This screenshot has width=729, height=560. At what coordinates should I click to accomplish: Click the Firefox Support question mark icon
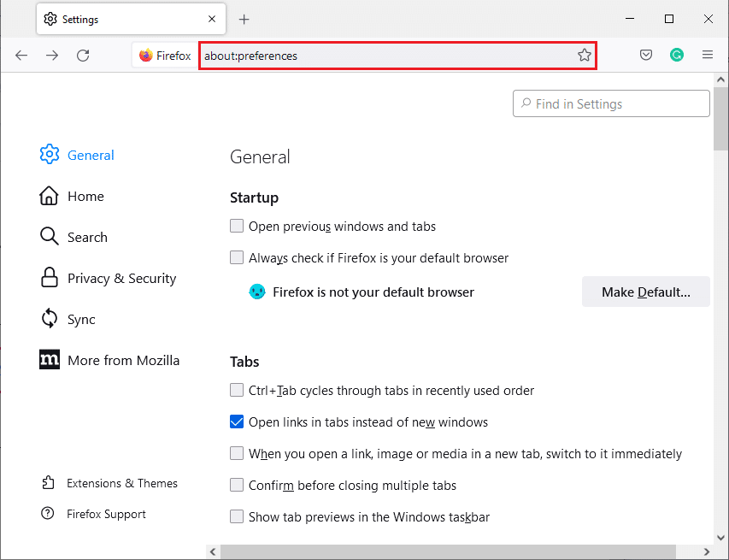point(47,514)
